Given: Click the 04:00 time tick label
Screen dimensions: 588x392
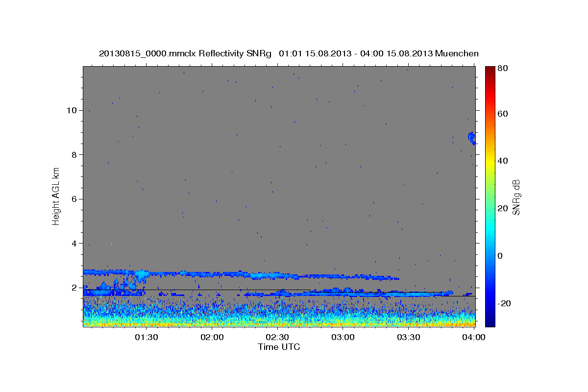Looking at the screenshot, I should point(474,337).
